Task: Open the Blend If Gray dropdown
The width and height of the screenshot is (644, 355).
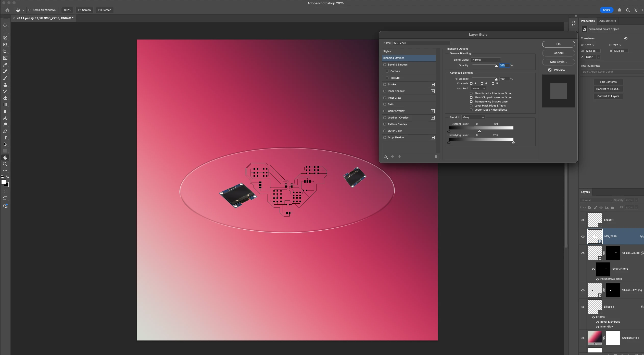Action: [x=473, y=117]
